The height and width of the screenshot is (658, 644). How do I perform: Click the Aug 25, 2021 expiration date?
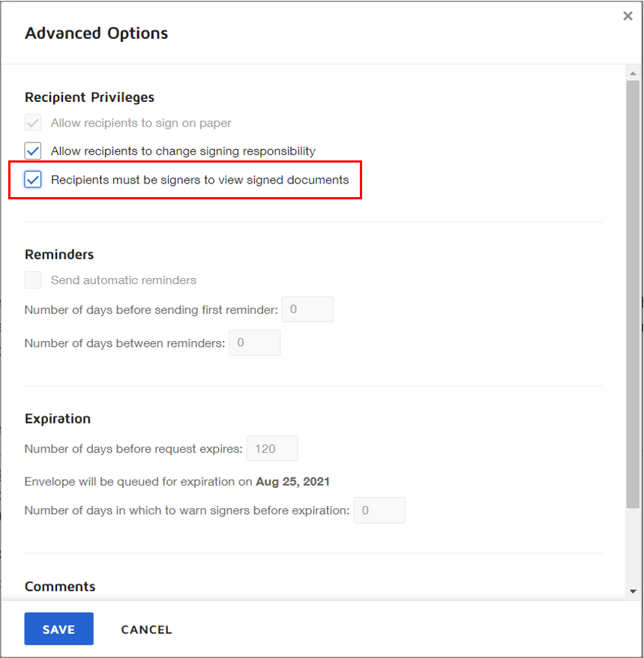pyautogui.click(x=292, y=482)
